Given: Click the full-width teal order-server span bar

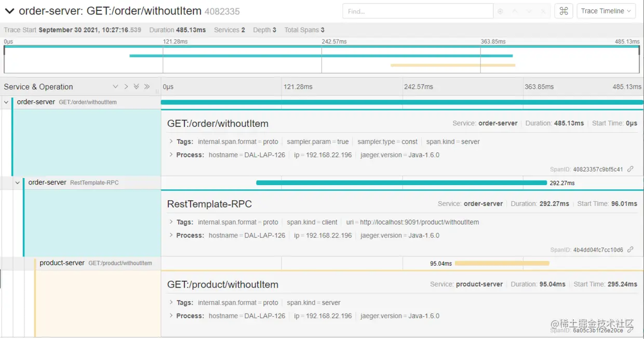Looking at the screenshot, I should 402,102.
